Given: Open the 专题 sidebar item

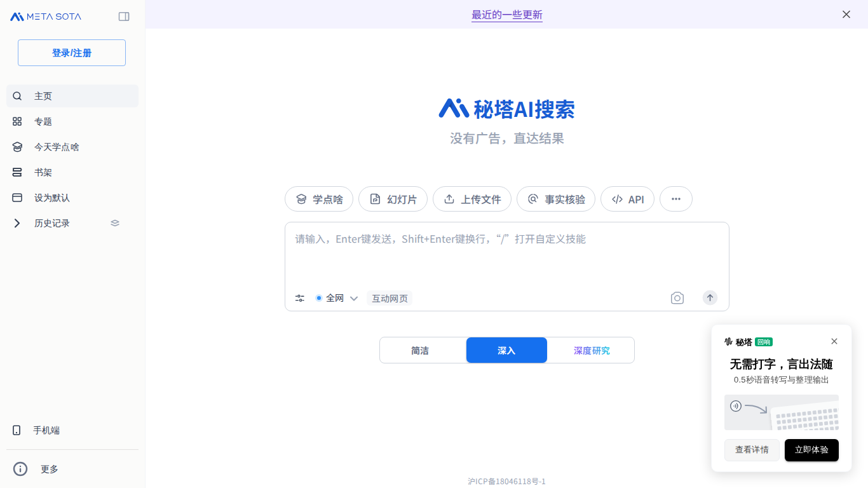Looking at the screenshot, I should point(72,121).
